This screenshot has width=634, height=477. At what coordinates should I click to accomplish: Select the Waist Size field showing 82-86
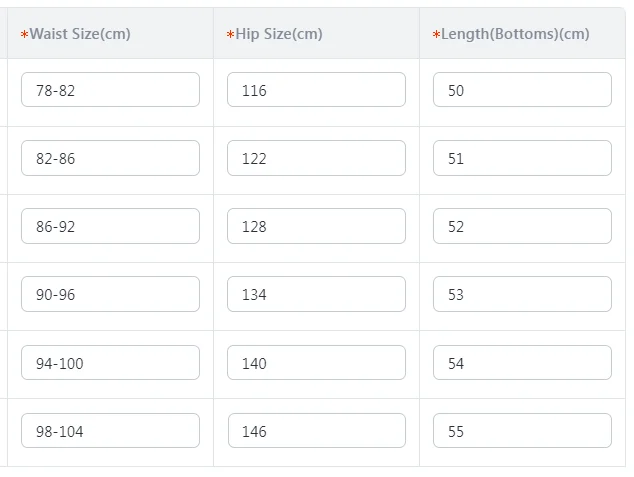coord(110,158)
